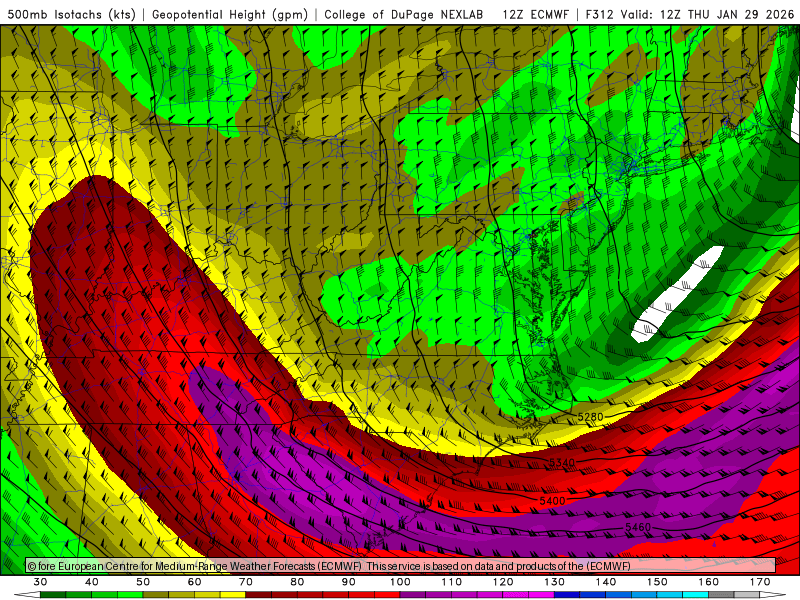Image resolution: width=800 pixels, height=600 pixels.
Task: Click the 160 value on the color scale
Action: 709,582
